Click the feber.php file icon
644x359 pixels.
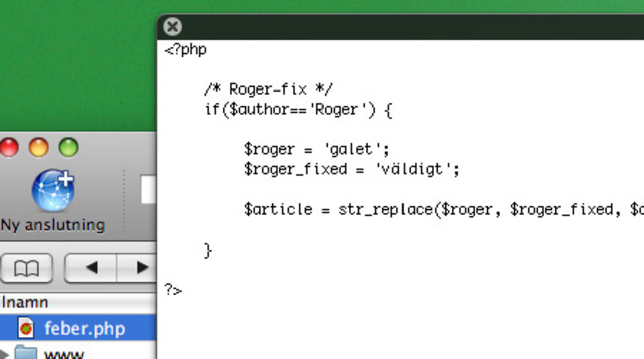(26, 329)
